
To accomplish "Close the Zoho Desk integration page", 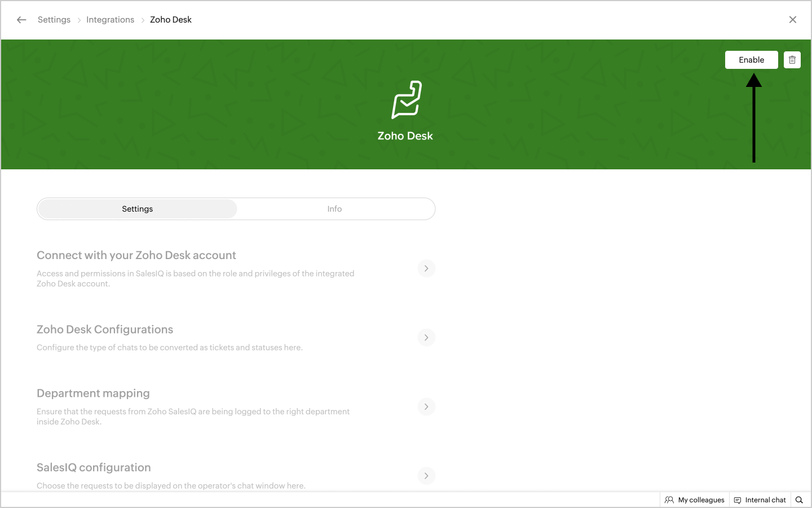I will 793,20.
